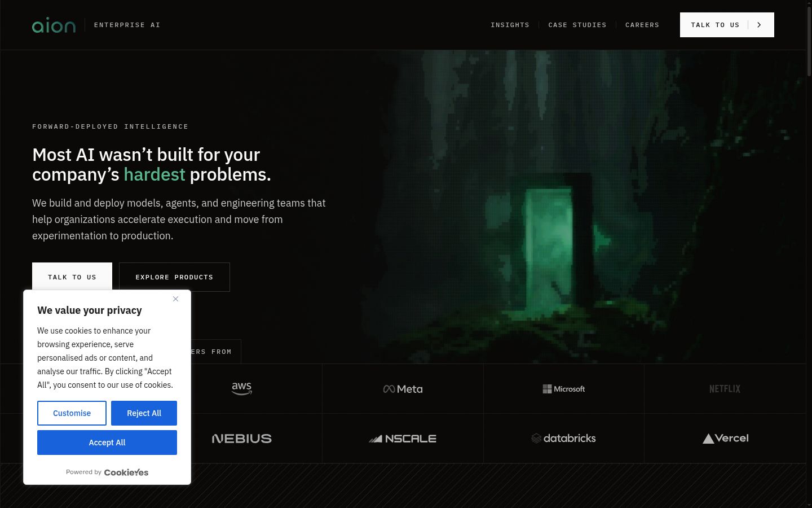Open the Case Studies nav link
Image resolution: width=812 pixels, height=508 pixels.
click(577, 25)
